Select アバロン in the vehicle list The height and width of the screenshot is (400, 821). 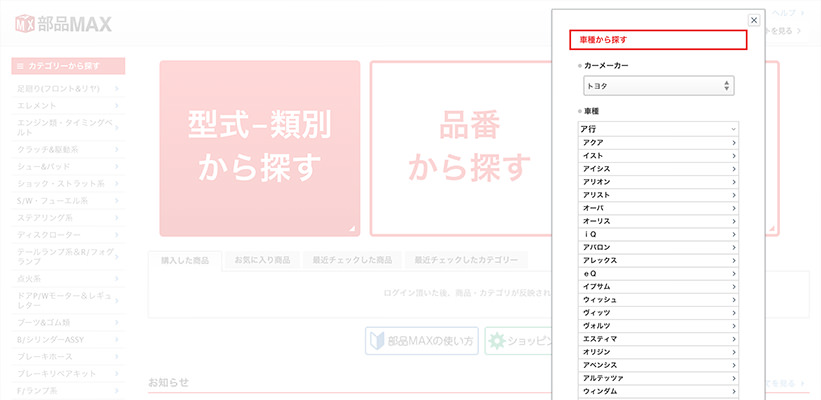tap(658, 247)
